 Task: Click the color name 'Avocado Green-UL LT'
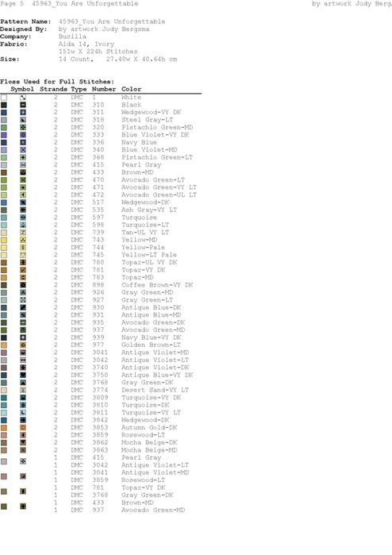(x=159, y=195)
